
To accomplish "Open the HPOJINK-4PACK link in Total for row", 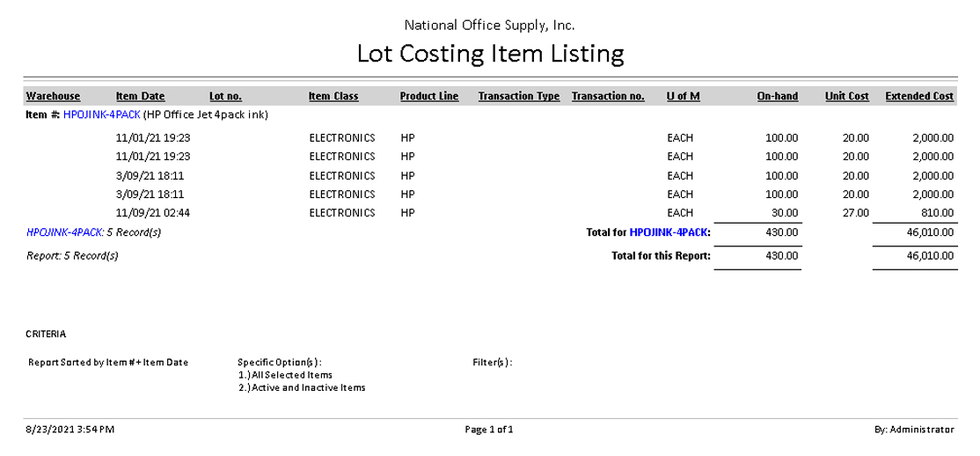I will click(669, 233).
